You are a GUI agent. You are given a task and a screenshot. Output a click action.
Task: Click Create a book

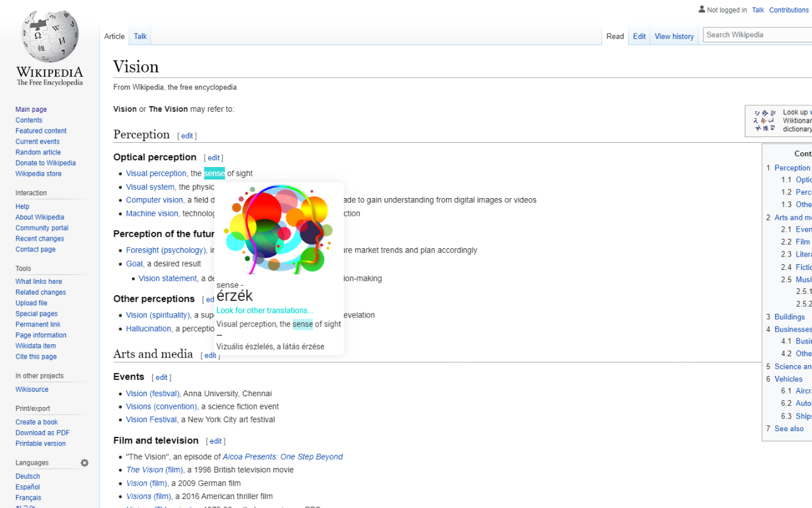pos(36,422)
